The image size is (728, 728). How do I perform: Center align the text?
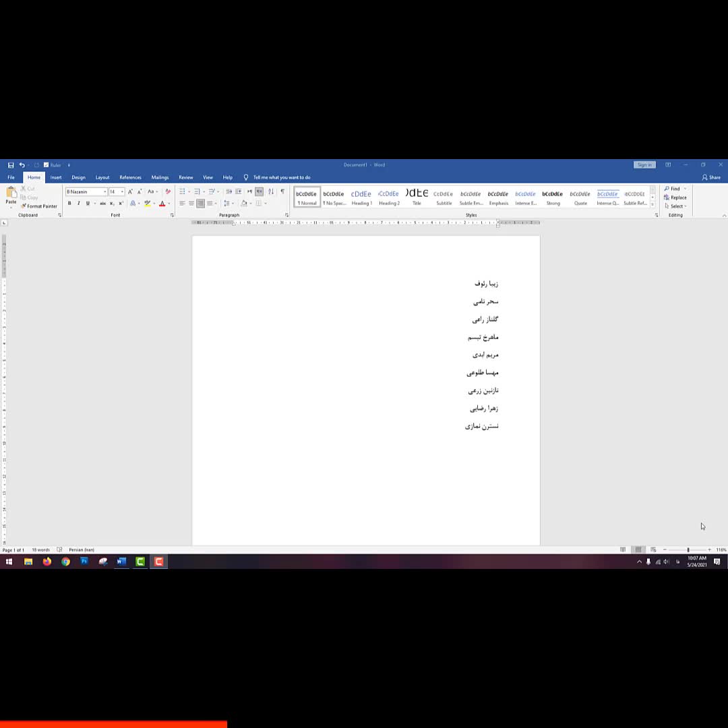pos(191,204)
